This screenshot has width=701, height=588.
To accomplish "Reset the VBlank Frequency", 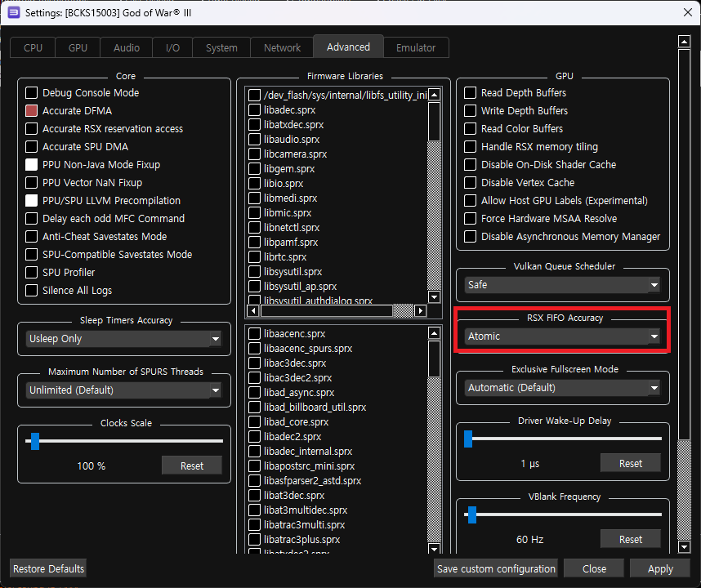I will [x=631, y=539].
